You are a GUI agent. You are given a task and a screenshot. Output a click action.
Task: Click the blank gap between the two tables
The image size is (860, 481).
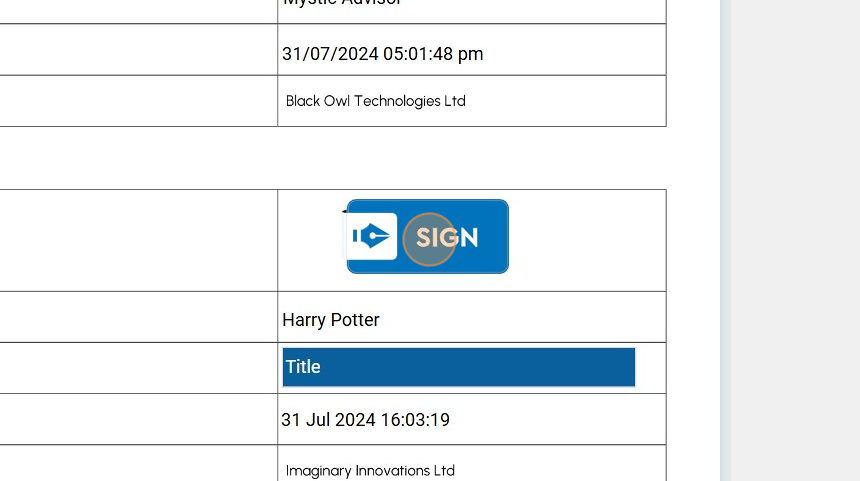tap(330, 158)
